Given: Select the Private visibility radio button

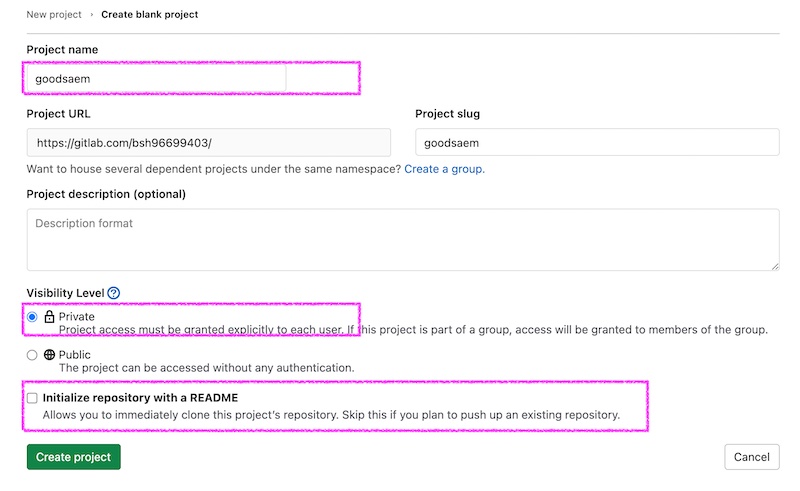Looking at the screenshot, I should pyautogui.click(x=32, y=317).
